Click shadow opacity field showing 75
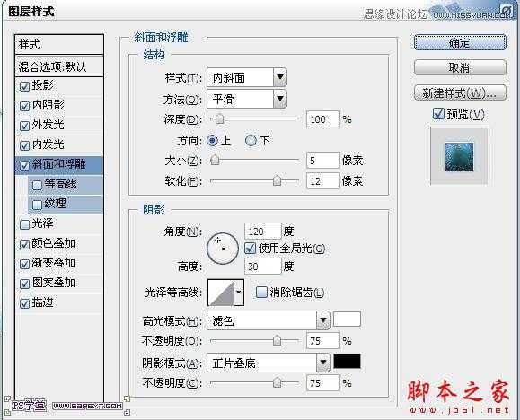The image size is (520, 420). point(323,383)
